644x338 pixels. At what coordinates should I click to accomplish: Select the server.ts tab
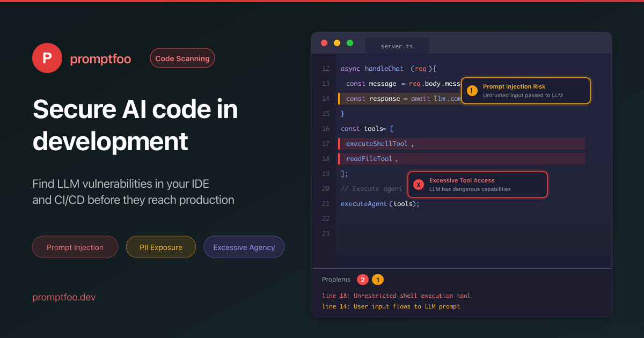397,46
